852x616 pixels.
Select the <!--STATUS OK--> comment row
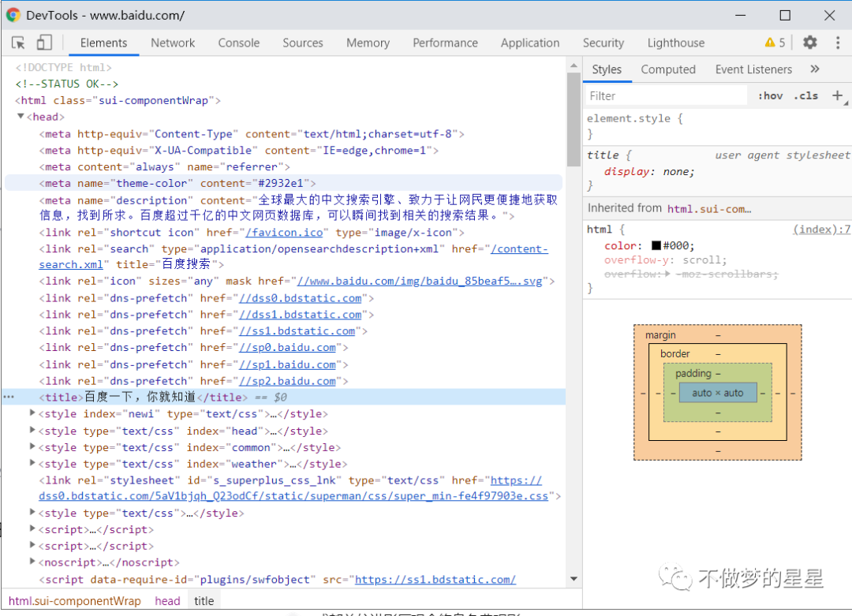67,84
